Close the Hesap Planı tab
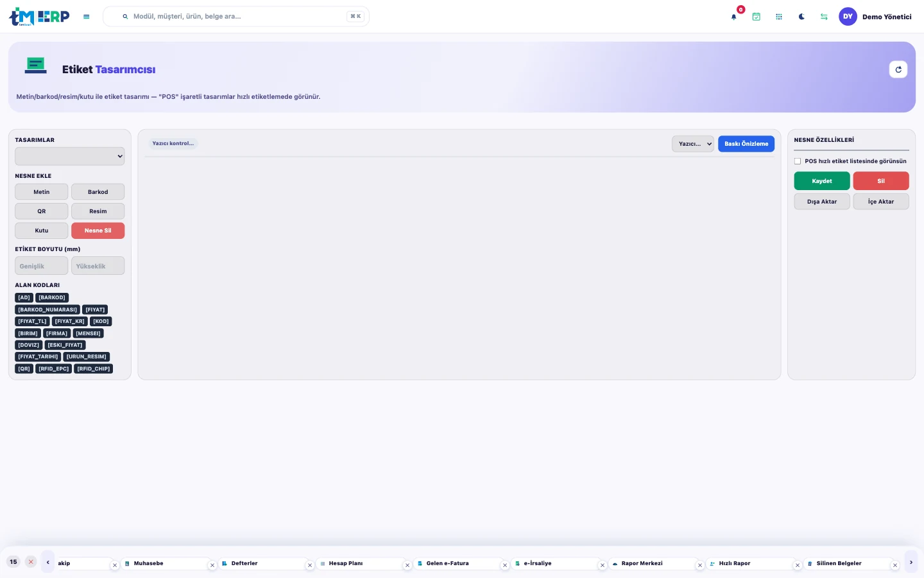The width and height of the screenshot is (924, 578). tap(407, 565)
